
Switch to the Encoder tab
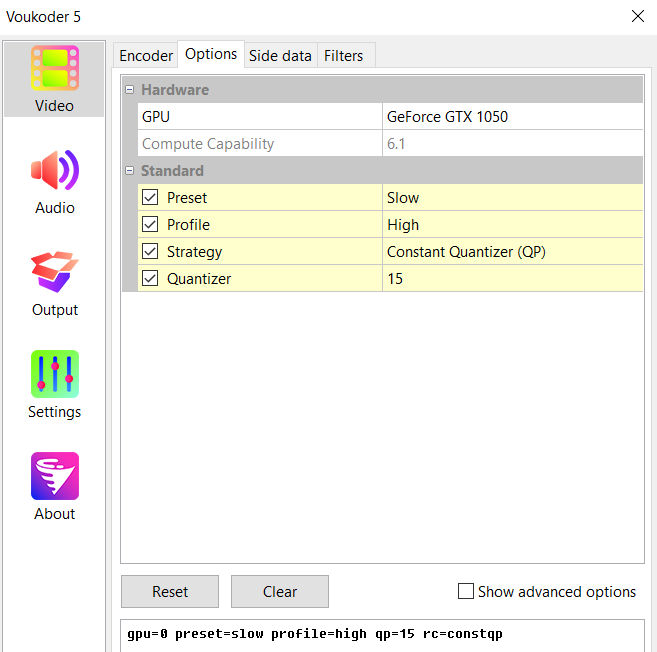point(146,56)
